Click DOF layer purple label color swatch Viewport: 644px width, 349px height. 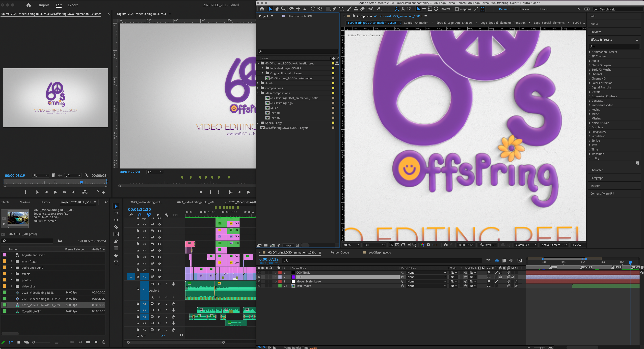click(x=293, y=277)
